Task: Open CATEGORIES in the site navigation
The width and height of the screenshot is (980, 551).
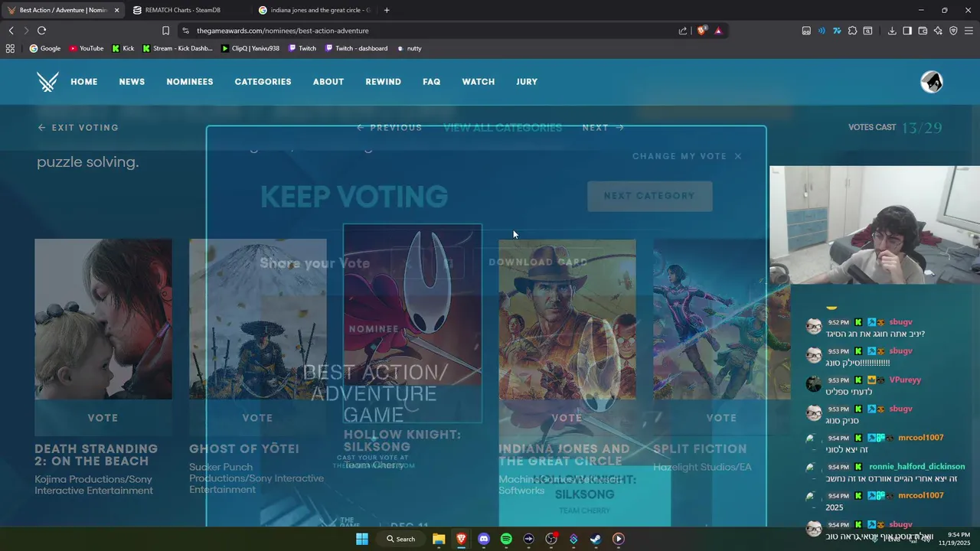Action: click(263, 82)
